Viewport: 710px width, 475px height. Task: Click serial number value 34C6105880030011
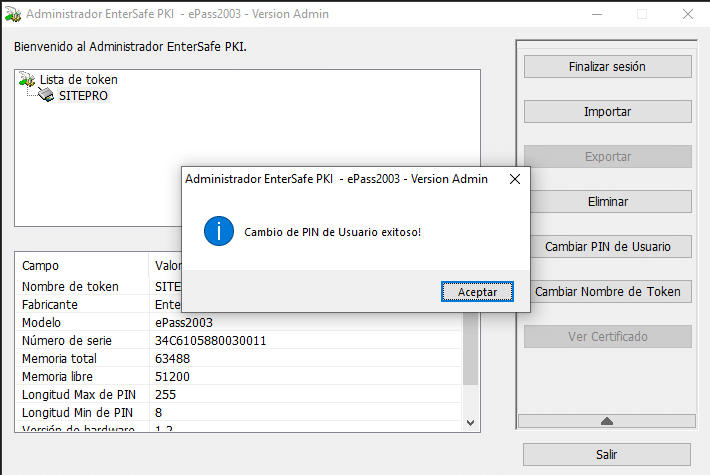[211, 341]
